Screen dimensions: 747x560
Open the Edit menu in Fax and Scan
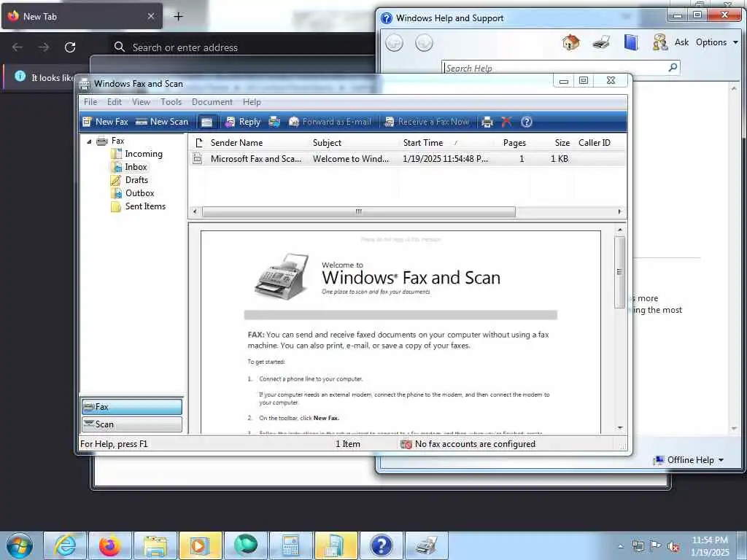(x=115, y=102)
